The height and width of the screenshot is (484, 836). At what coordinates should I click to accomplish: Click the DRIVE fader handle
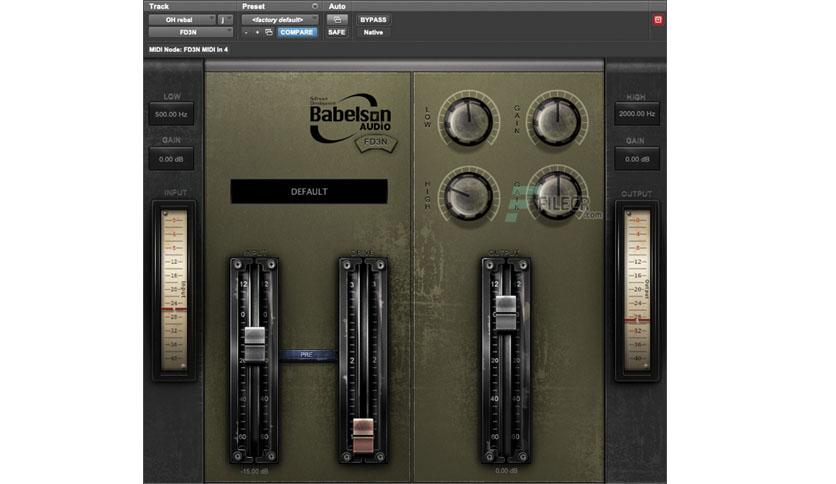click(x=363, y=435)
